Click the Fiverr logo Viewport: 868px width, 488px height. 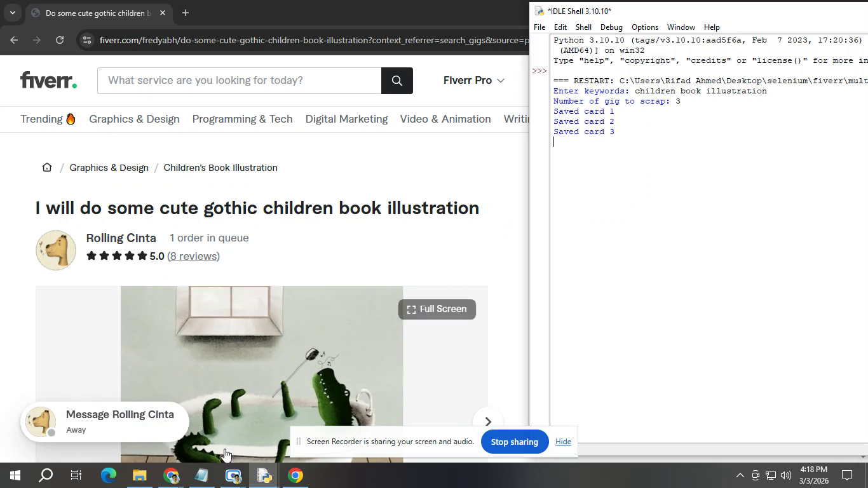pos(48,81)
